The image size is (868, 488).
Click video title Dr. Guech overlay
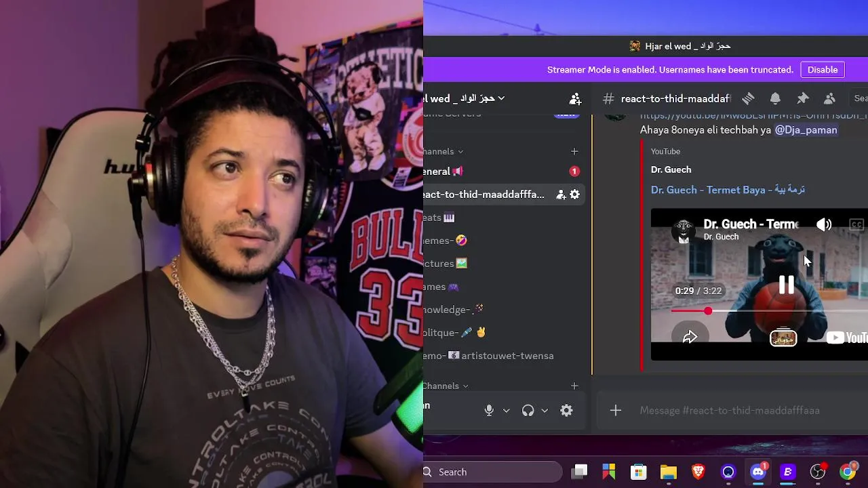[751, 224]
